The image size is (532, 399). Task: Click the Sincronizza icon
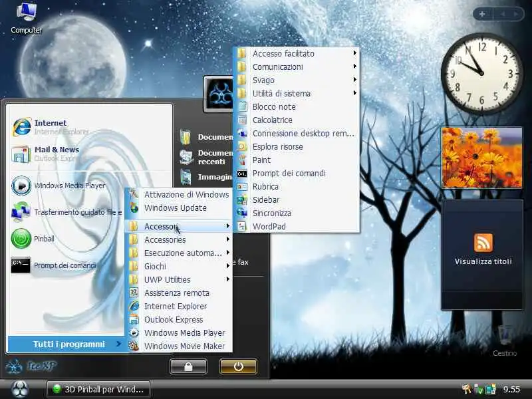pos(242,213)
